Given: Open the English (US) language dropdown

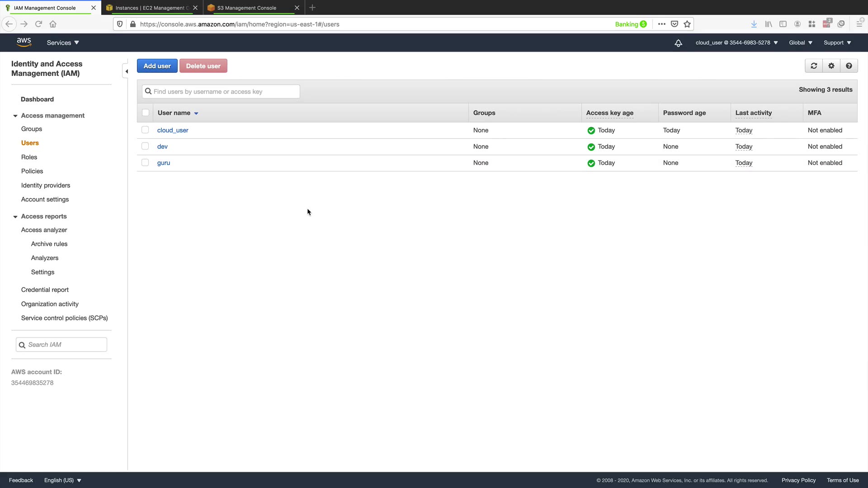Looking at the screenshot, I should tap(62, 480).
